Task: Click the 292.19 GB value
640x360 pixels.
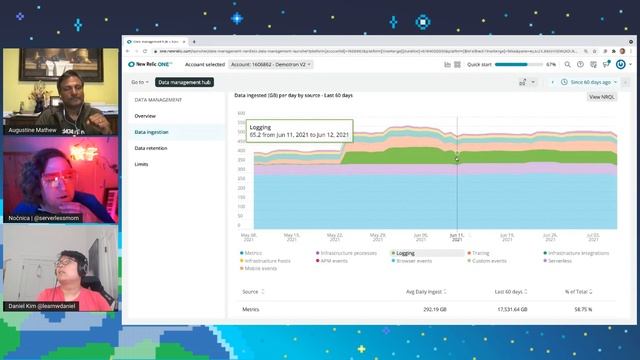Action: [x=435, y=310]
